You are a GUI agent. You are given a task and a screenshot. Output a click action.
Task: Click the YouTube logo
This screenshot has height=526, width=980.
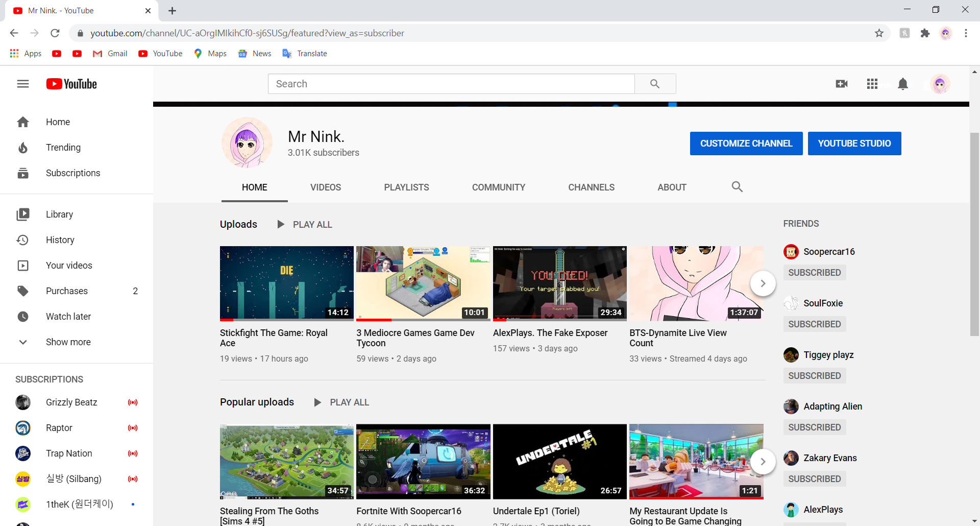coord(71,84)
